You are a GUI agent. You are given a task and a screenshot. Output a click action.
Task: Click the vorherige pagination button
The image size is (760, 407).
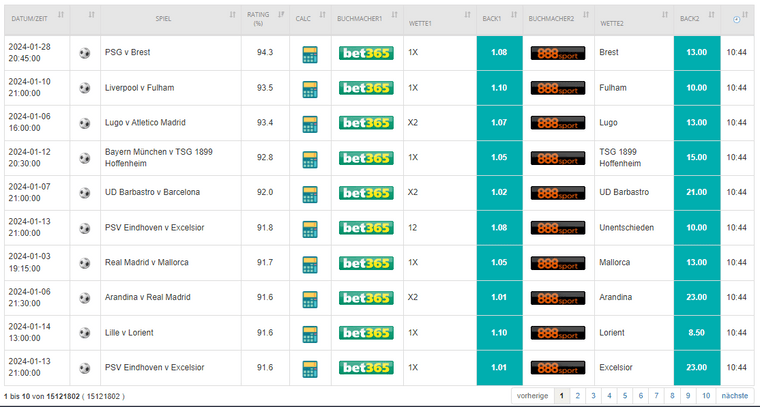[x=532, y=396]
